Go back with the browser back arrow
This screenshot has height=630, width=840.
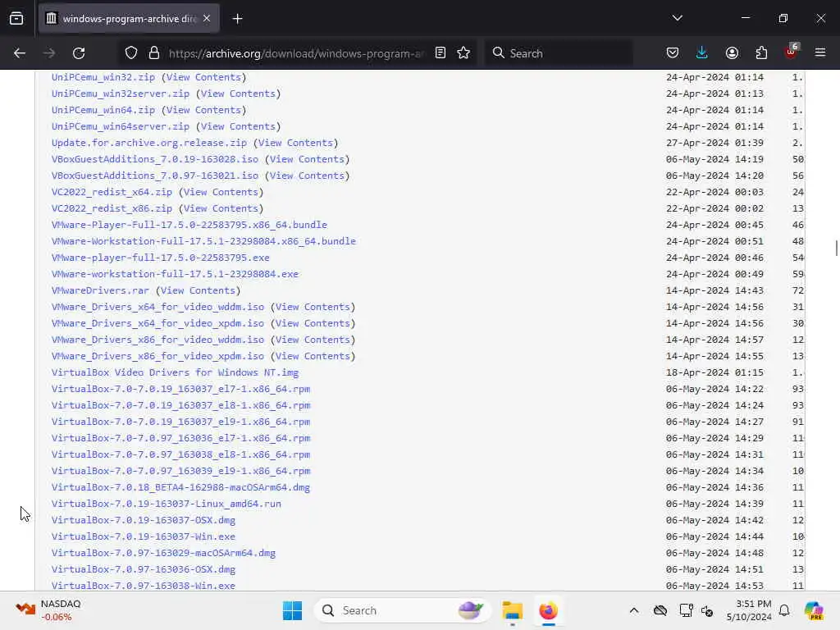[20, 53]
